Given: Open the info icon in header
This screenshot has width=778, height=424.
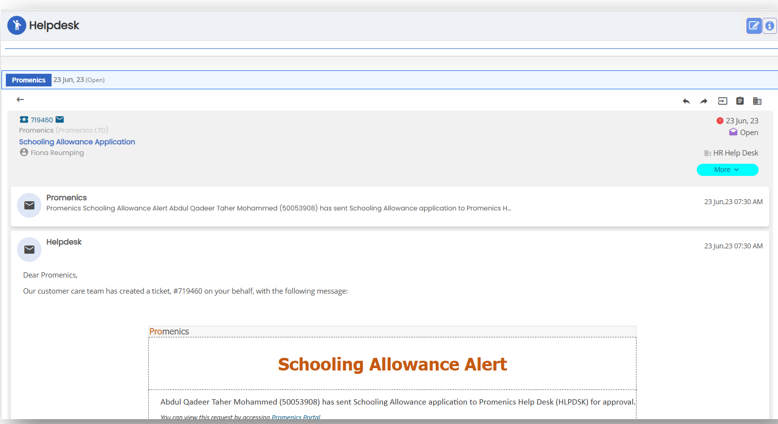Looking at the screenshot, I should coord(770,25).
